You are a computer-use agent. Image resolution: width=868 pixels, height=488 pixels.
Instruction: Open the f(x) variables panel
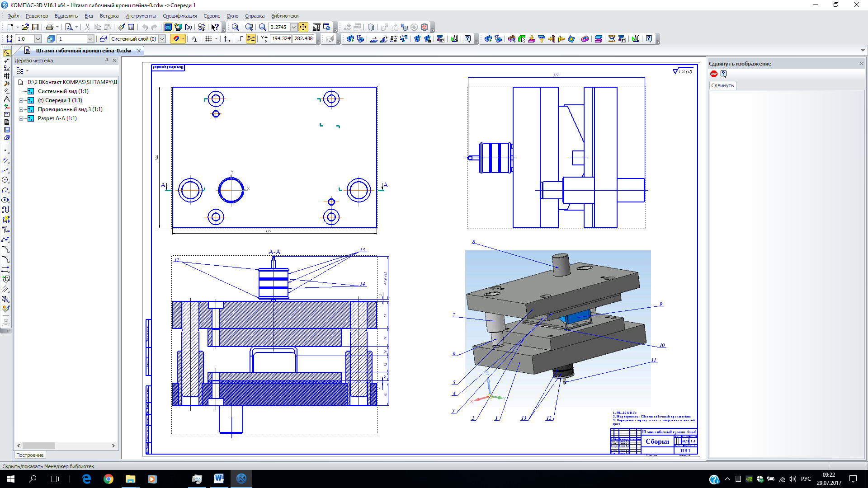188,27
